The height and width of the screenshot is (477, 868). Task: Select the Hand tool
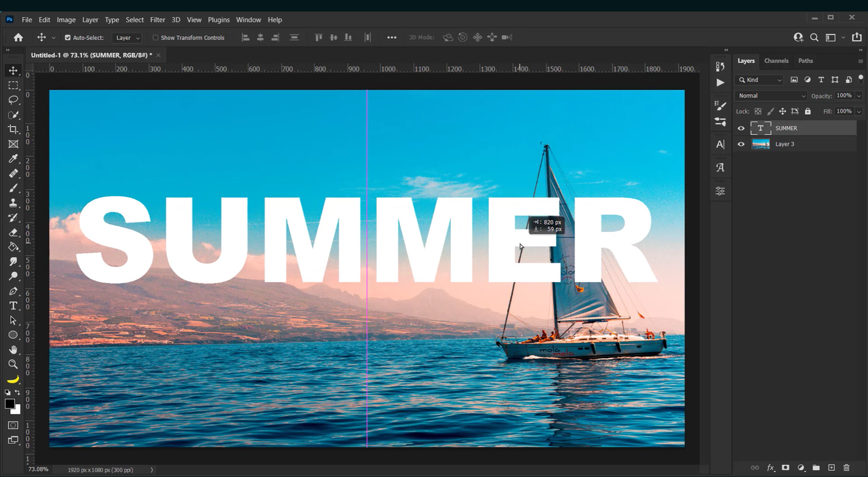click(13, 349)
